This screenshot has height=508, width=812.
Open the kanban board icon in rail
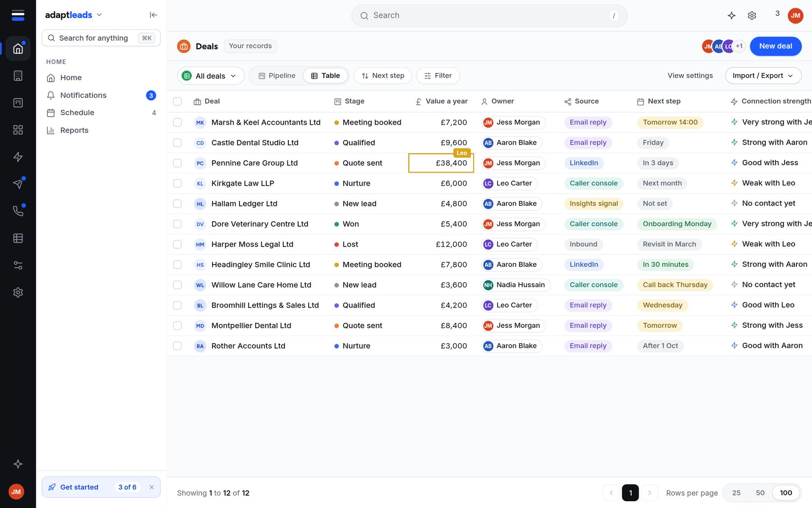(18, 103)
